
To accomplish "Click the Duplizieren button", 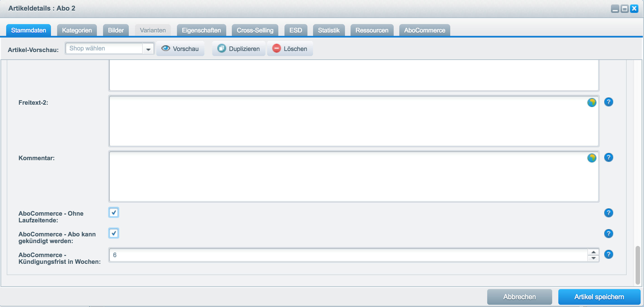I will pyautogui.click(x=239, y=49).
